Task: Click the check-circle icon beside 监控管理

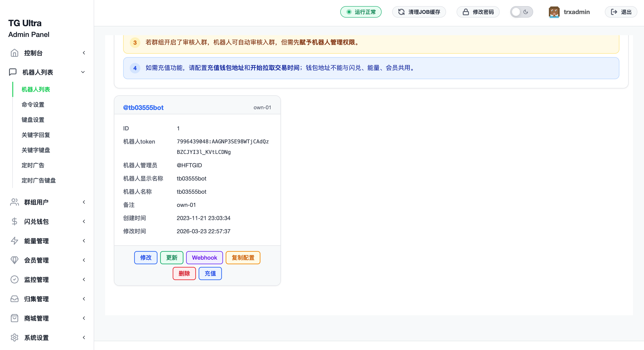Action: tap(15, 279)
